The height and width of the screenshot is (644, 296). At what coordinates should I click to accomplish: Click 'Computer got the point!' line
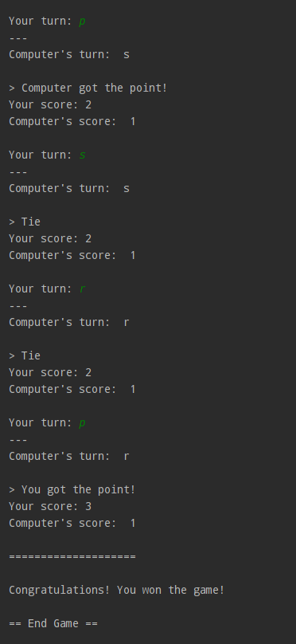[x=88, y=88]
